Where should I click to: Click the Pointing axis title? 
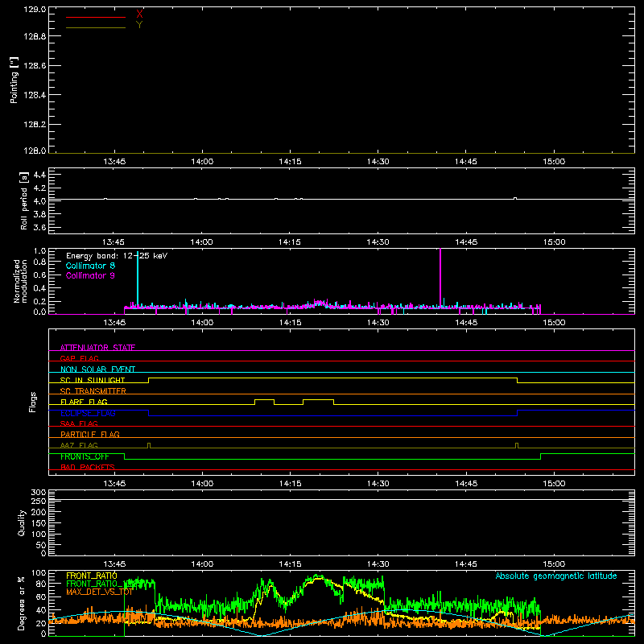point(14,80)
